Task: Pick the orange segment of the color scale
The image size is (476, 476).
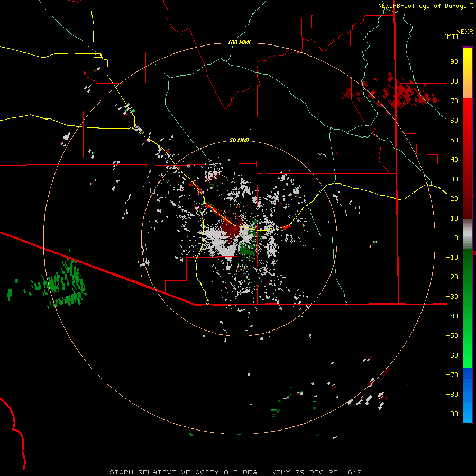Action: (467, 88)
